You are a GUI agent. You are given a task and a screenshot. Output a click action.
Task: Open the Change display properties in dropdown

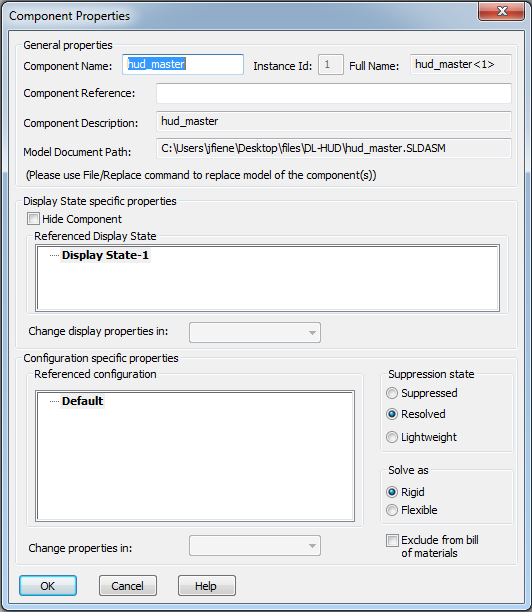[255, 333]
